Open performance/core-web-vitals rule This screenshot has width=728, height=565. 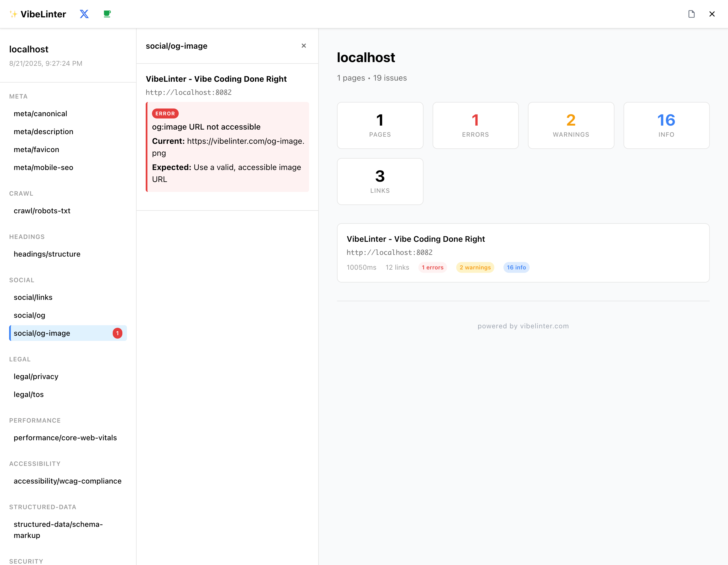(x=68, y=438)
